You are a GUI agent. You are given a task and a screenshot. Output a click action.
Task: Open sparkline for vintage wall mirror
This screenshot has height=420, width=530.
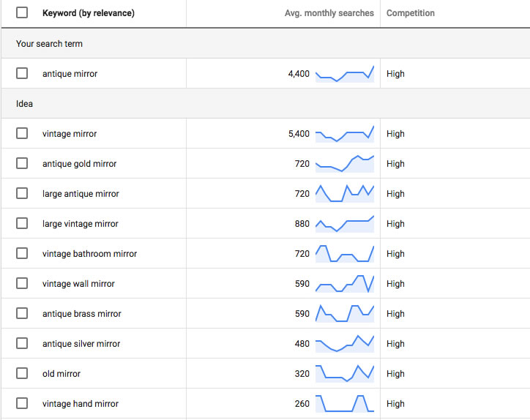345,284
